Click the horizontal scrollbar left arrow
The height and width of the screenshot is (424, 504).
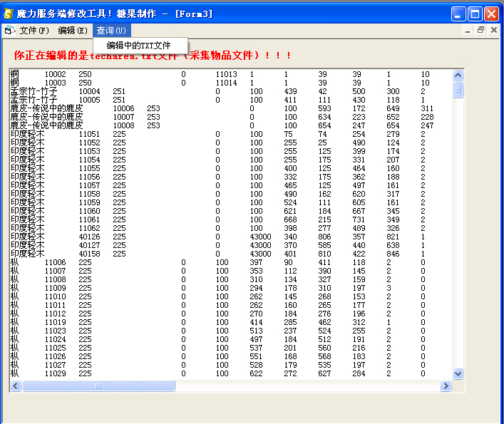point(16,386)
